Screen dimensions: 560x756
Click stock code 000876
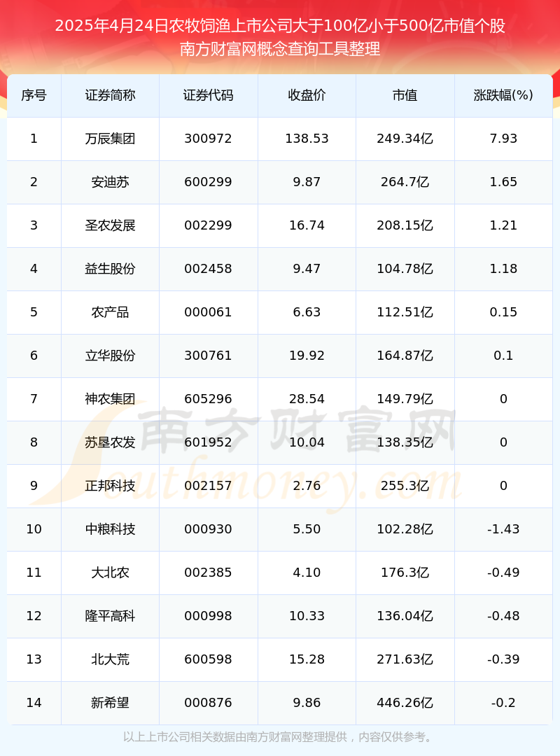209,703
